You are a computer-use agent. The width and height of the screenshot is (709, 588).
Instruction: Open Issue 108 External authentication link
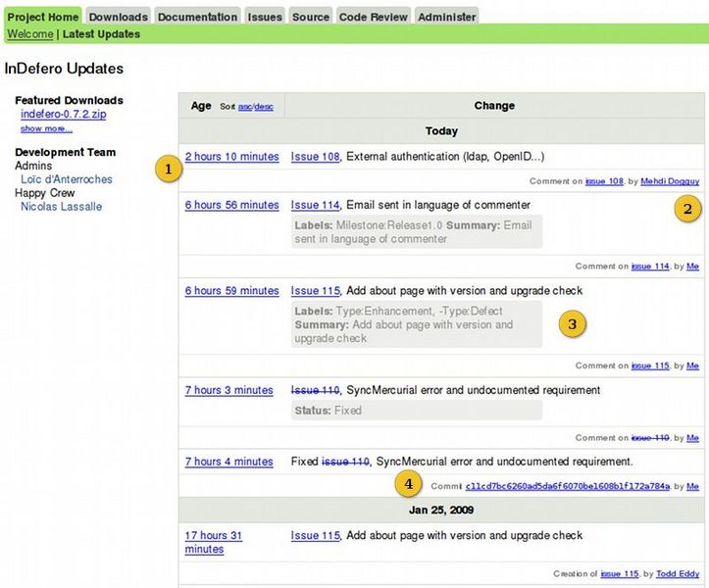[315, 157]
